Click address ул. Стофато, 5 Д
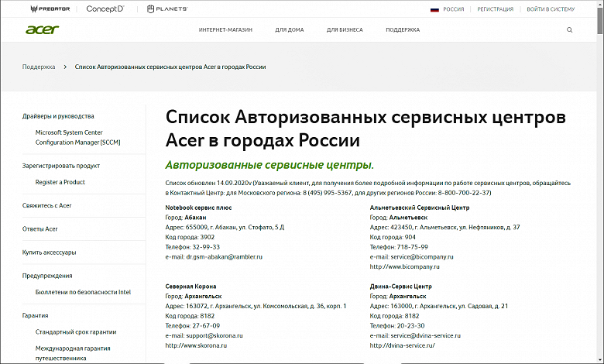Viewport: 604px width, 364px height. [x=262, y=227]
